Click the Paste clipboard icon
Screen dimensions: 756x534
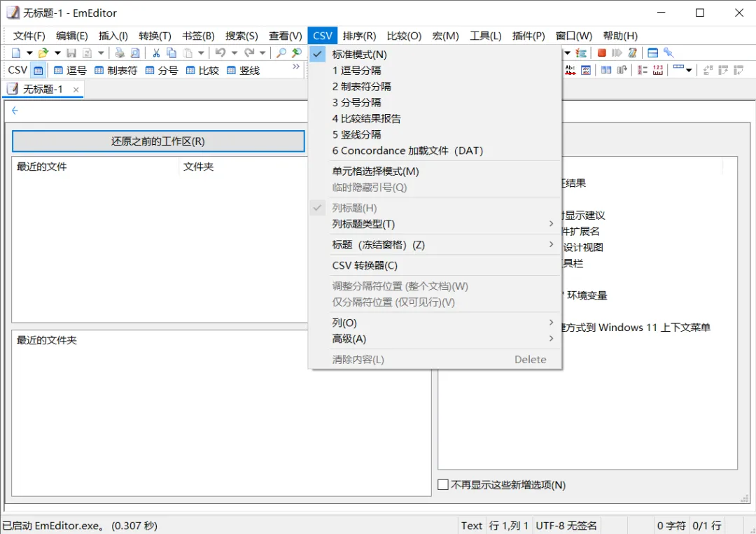pos(188,53)
